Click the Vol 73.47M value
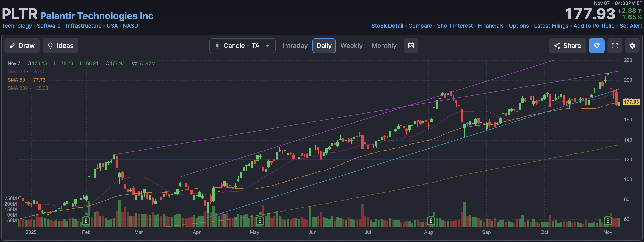 (x=144, y=63)
